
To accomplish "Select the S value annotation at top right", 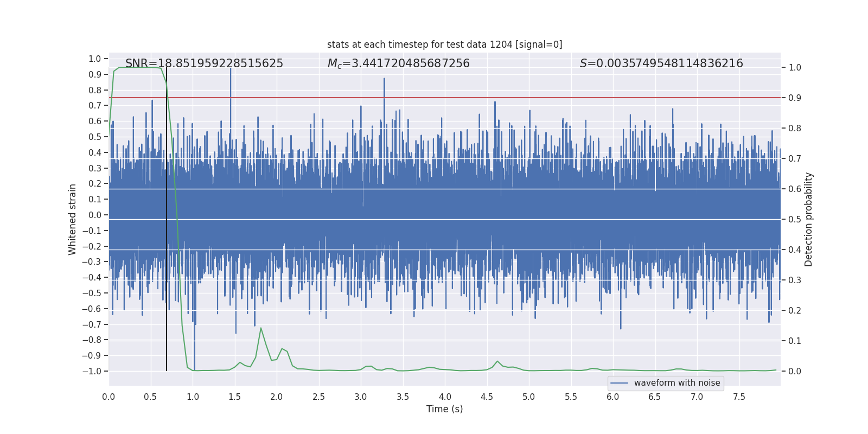I will (x=661, y=63).
